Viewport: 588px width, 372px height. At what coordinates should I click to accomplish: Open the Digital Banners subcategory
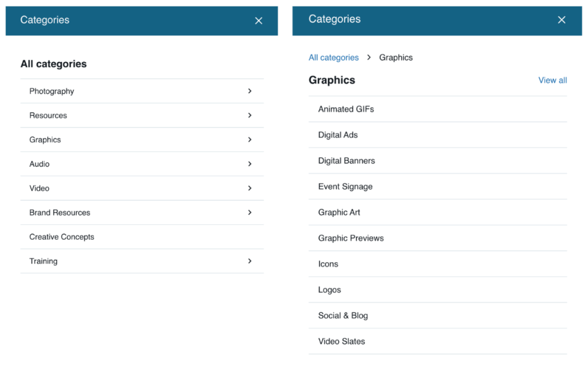(346, 161)
